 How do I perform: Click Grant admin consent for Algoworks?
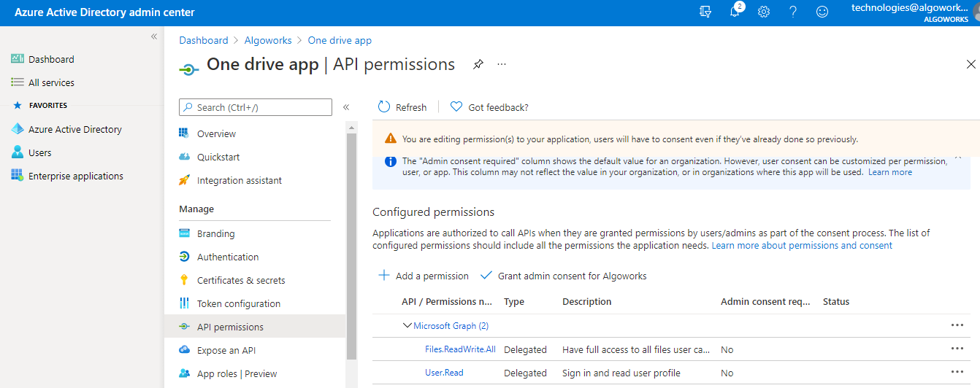coord(564,276)
